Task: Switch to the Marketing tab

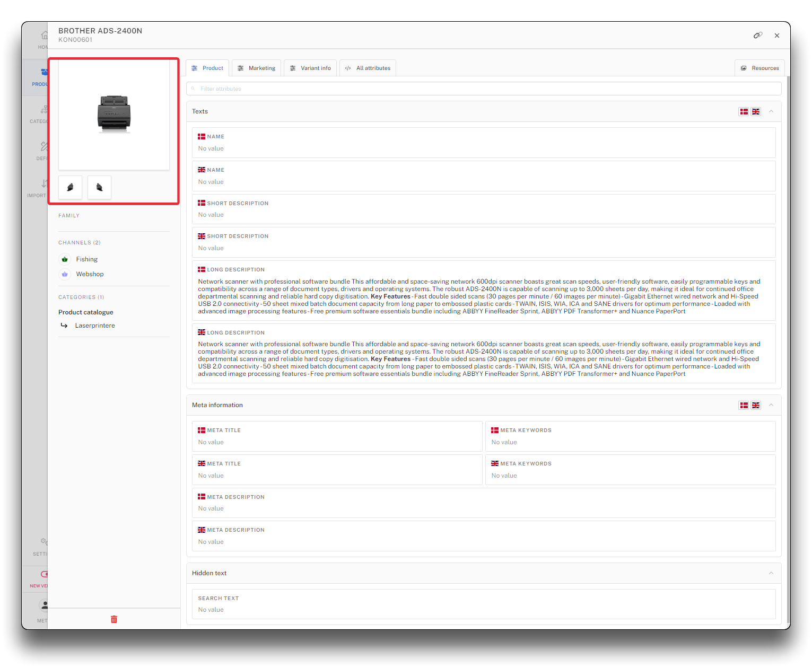Action: coord(256,68)
